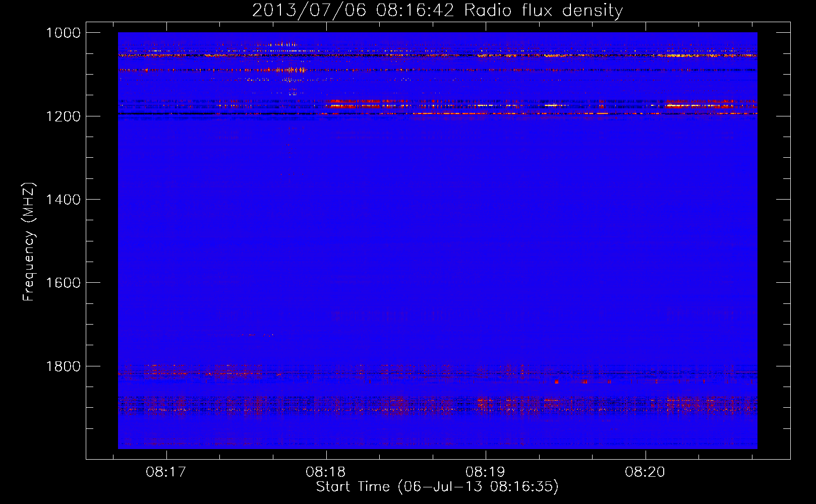This screenshot has height=504, width=816.
Task: Click the 08:20 time tick label
Action: 645,472
